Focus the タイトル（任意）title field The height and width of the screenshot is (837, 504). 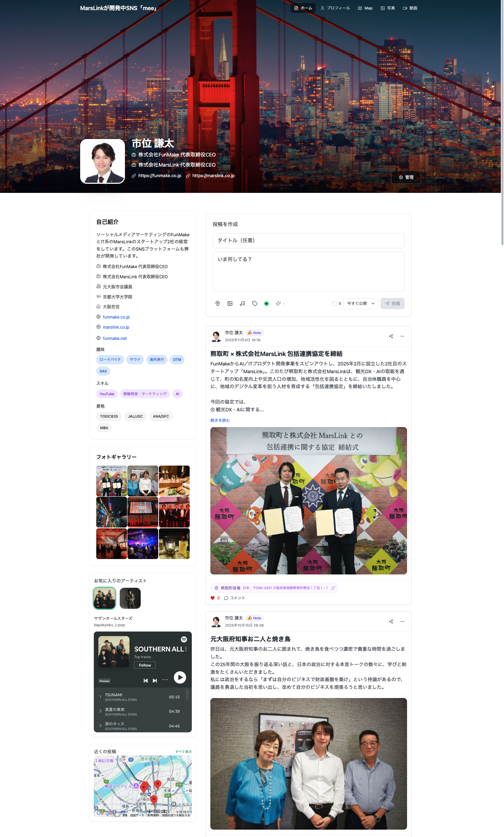pyautogui.click(x=308, y=240)
